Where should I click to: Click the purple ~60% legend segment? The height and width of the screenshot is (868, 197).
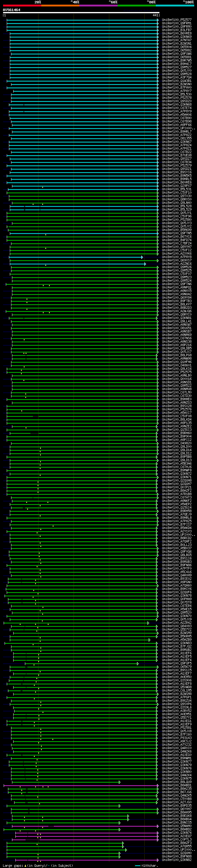coord(98,6)
